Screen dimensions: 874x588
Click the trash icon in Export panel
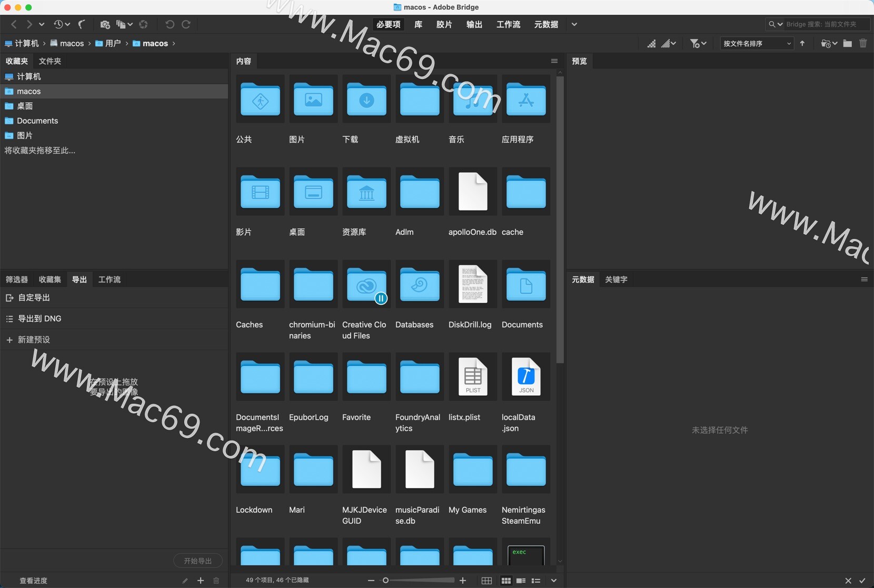[x=216, y=581]
